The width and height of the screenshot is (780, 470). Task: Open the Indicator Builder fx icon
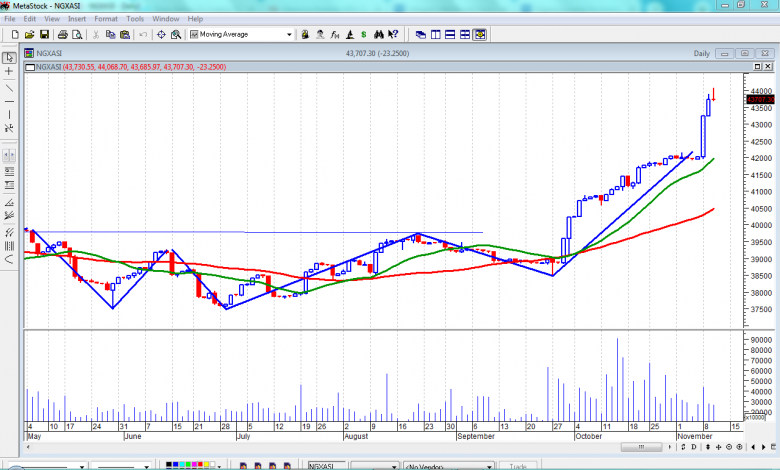pos(335,34)
